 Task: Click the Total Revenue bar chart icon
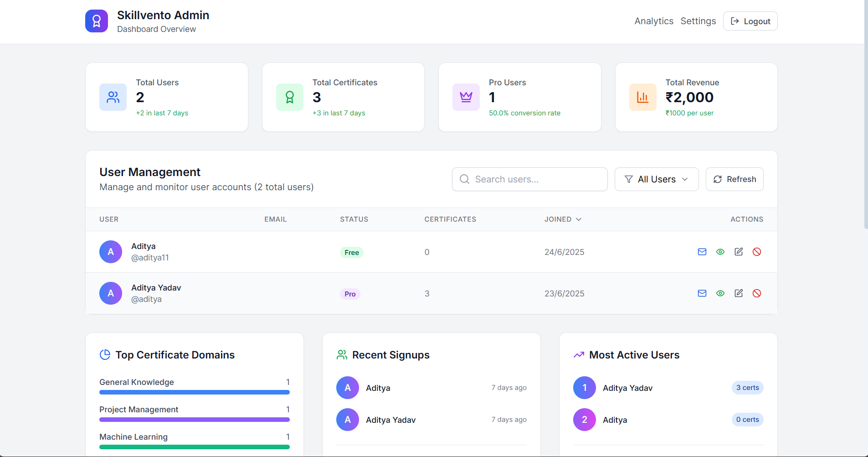643,97
